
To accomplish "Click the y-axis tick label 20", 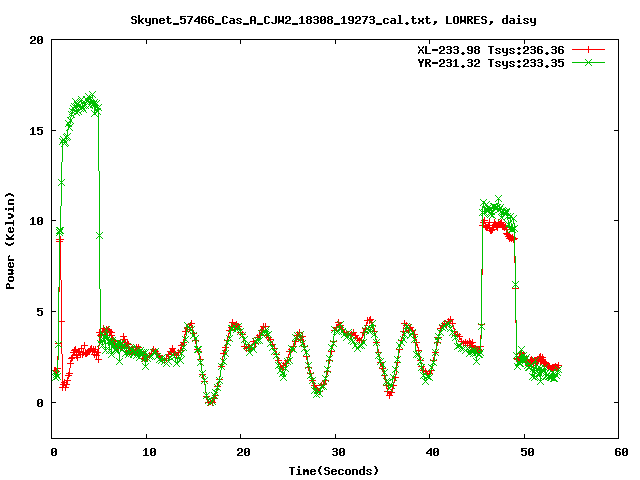I will (x=36, y=41).
